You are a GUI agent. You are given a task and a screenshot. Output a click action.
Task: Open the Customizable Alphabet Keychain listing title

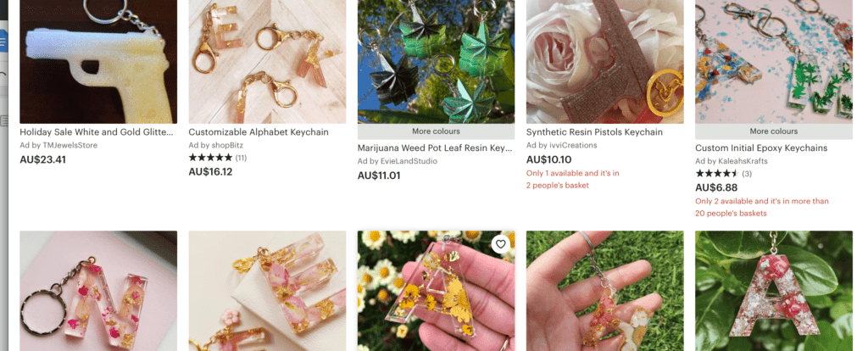[259, 132]
